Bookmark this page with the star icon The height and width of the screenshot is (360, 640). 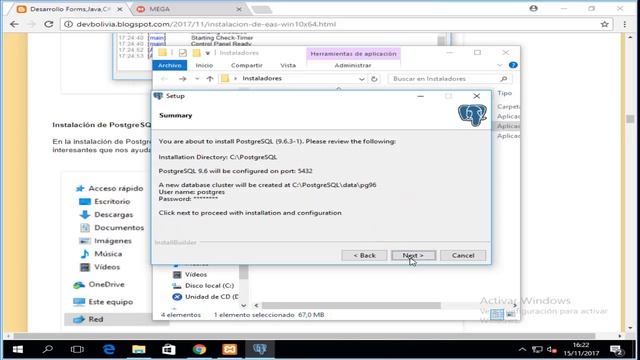coord(604,24)
